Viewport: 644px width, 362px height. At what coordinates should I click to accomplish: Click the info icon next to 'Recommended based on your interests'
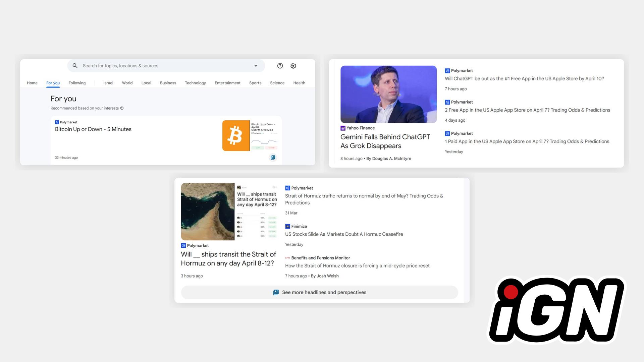tap(122, 108)
